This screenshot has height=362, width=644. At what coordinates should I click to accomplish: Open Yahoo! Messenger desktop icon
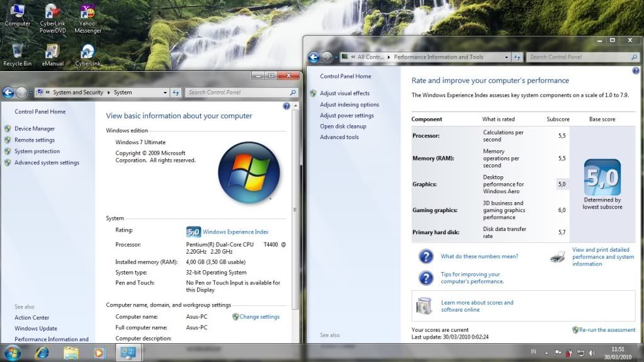[88, 18]
